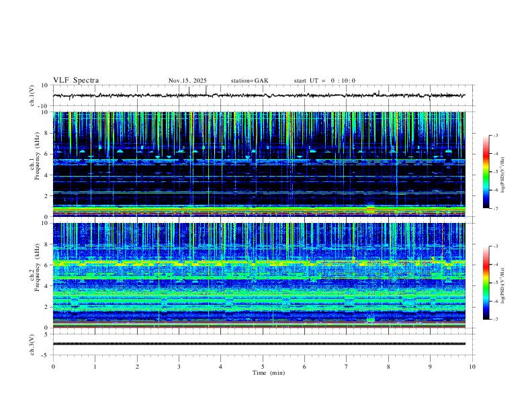Click the ch.1 log(PSD) colorbar label
The width and height of the screenshot is (532, 411).
pyautogui.click(x=504, y=175)
